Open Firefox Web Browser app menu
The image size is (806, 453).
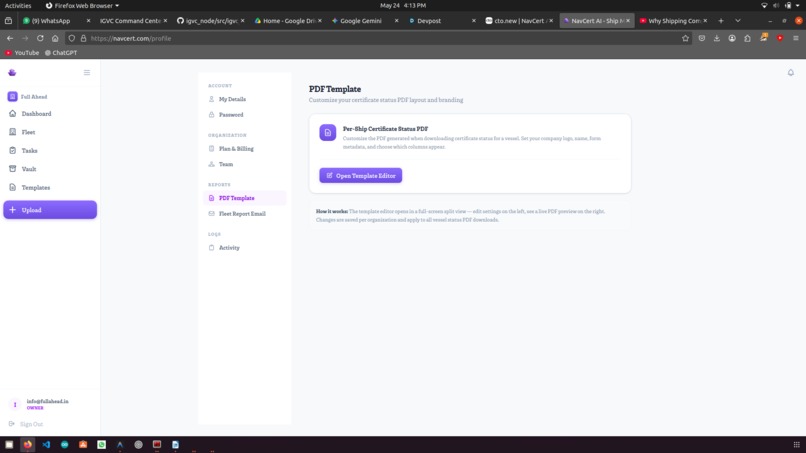(82, 5)
